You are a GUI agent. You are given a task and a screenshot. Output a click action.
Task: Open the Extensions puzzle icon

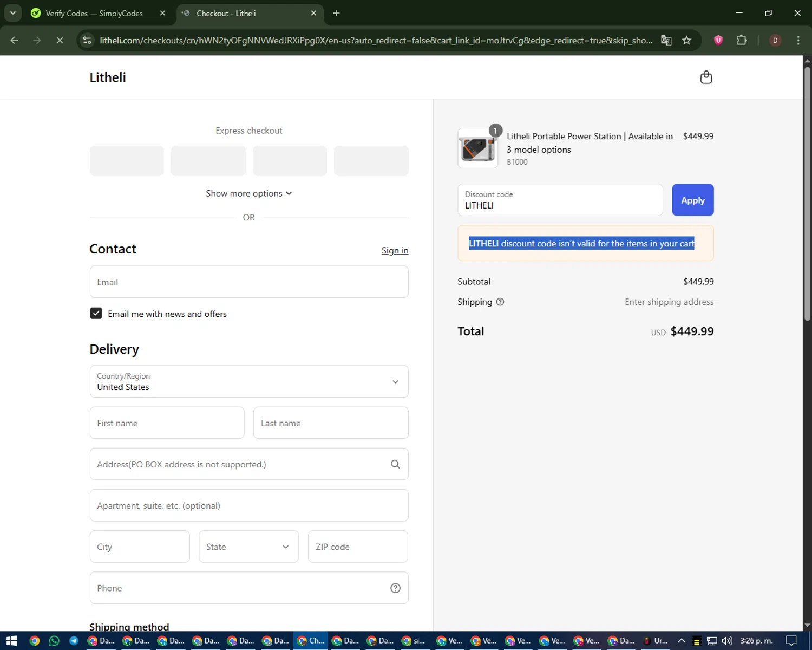pyautogui.click(x=742, y=40)
